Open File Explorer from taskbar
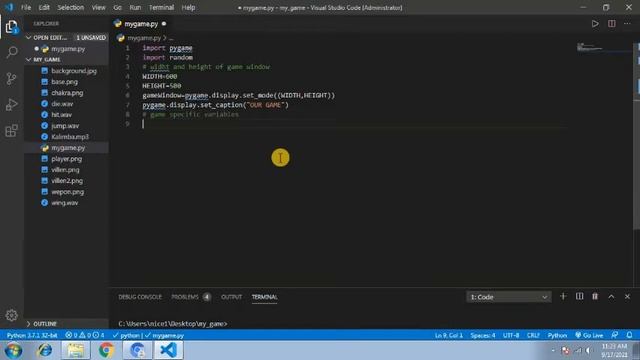The image size is (640, 360). (76, 350)
